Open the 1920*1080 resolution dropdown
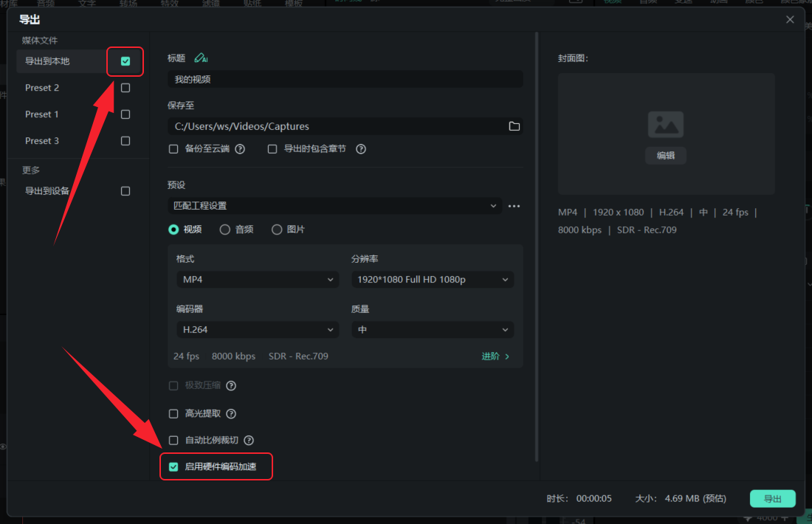This screenshot has width=812, height=524. (433, 280)
